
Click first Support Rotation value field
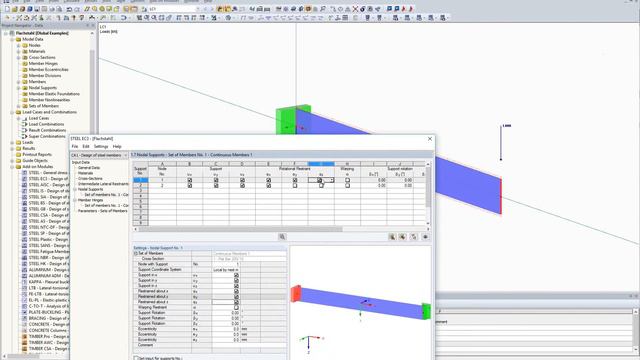point(226,313)
